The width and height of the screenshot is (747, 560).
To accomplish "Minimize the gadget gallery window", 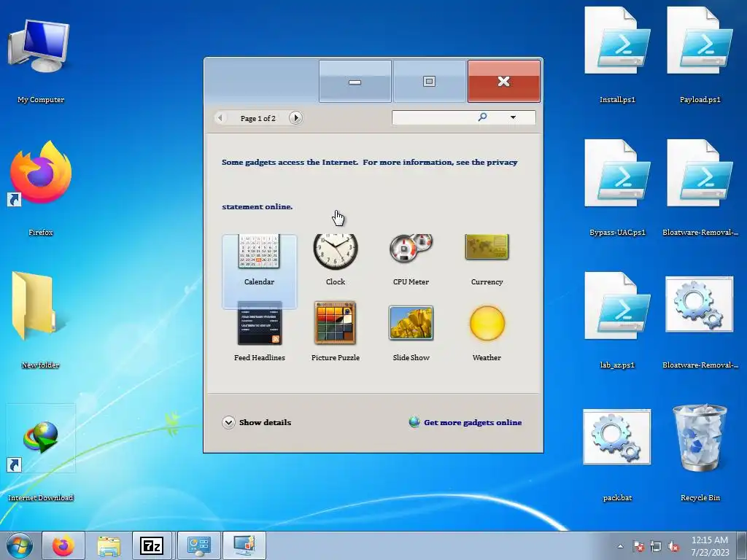I will coord(355,81).
